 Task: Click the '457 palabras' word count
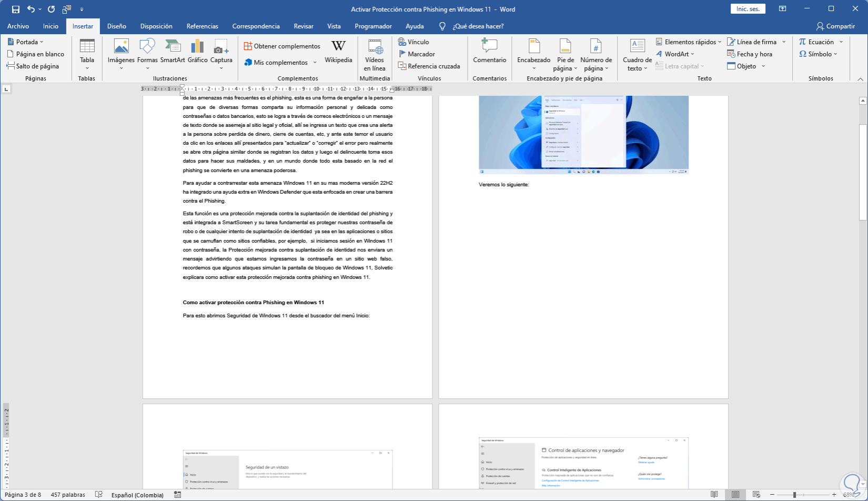pyautogui.click(x=68, y=495)
